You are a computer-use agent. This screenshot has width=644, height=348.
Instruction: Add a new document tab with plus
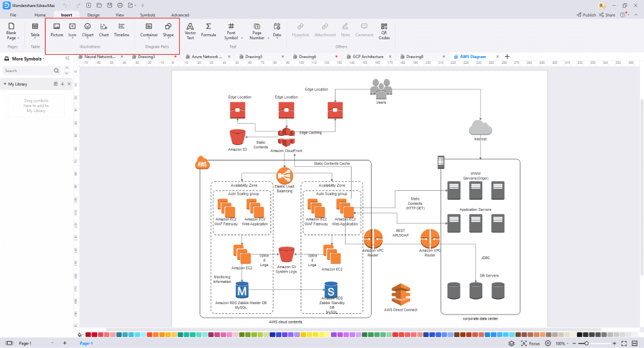[x=507, y=57]
